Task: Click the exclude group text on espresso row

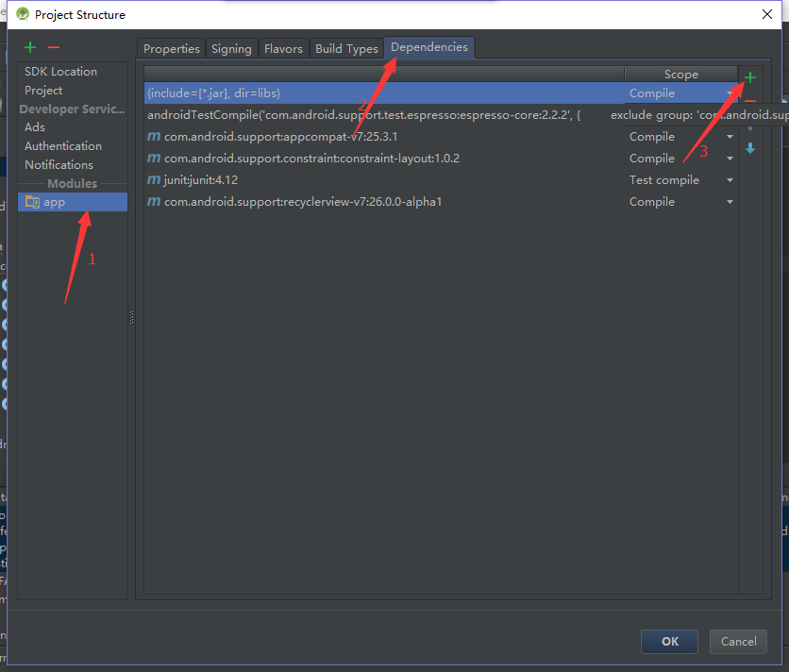Action: pos(699,115)
